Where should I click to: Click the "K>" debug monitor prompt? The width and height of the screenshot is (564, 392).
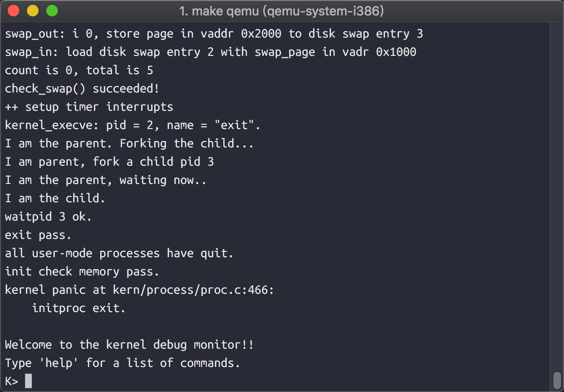12,381
